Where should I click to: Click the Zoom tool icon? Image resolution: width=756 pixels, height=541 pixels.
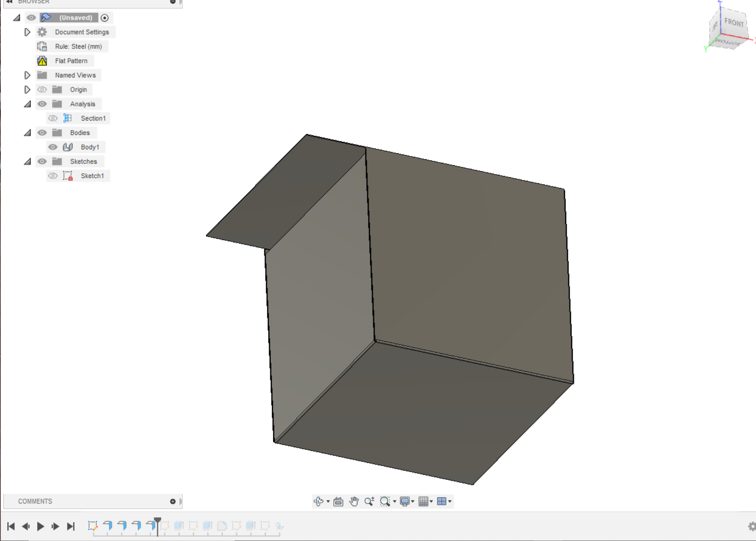point(369,501)
